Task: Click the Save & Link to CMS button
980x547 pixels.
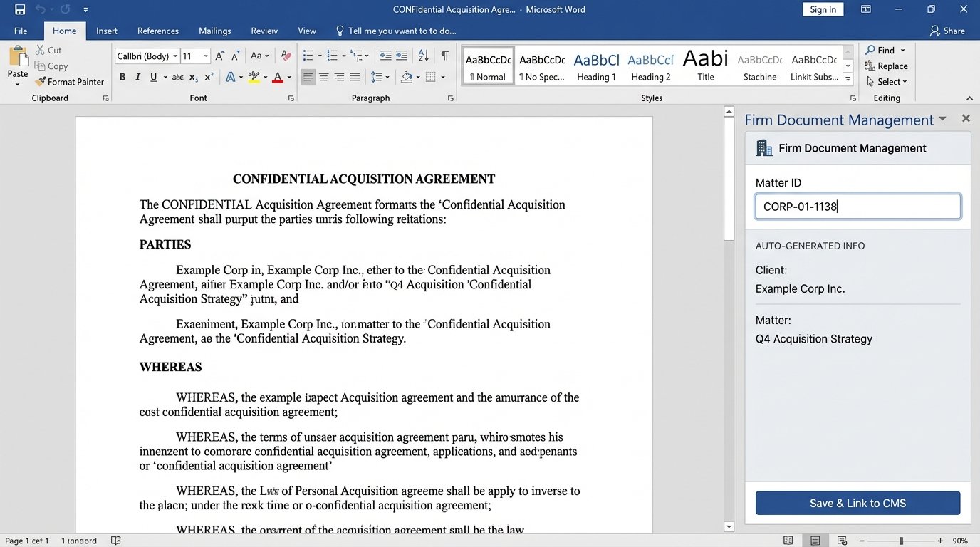Action: (x=857, y=502)
